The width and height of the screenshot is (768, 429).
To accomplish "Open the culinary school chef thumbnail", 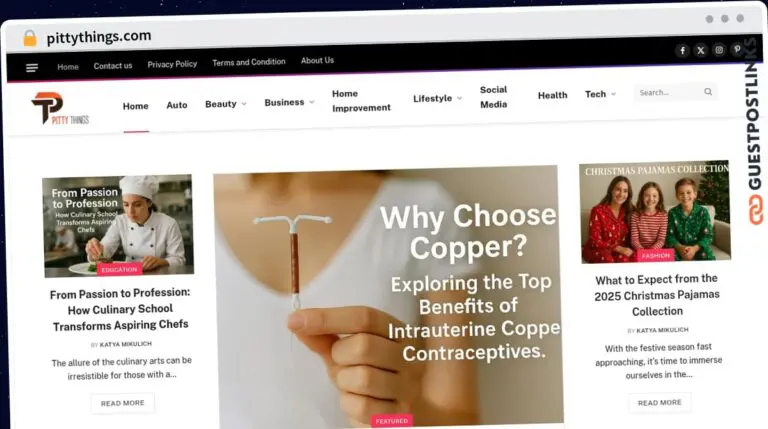I will [x=118, y=226].
